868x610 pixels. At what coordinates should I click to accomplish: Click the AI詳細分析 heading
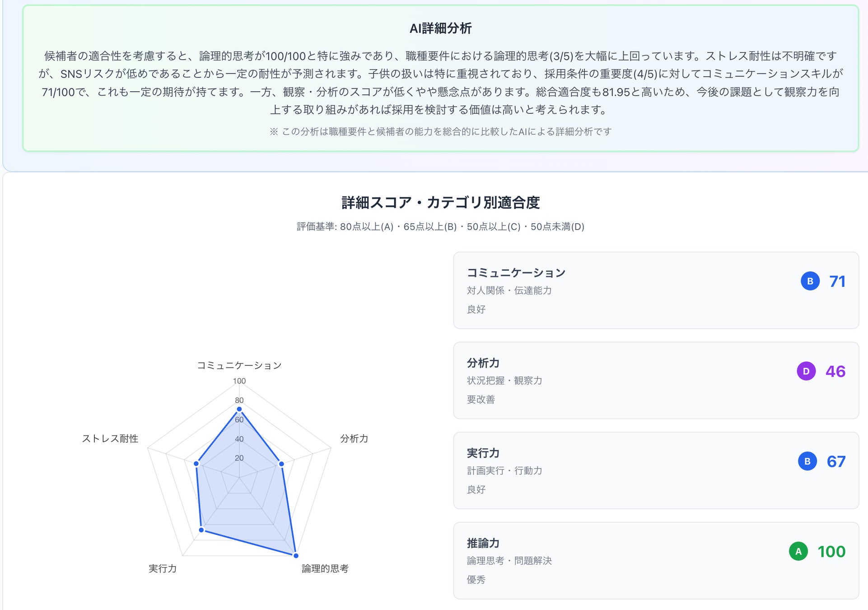(x=440, y=28)
